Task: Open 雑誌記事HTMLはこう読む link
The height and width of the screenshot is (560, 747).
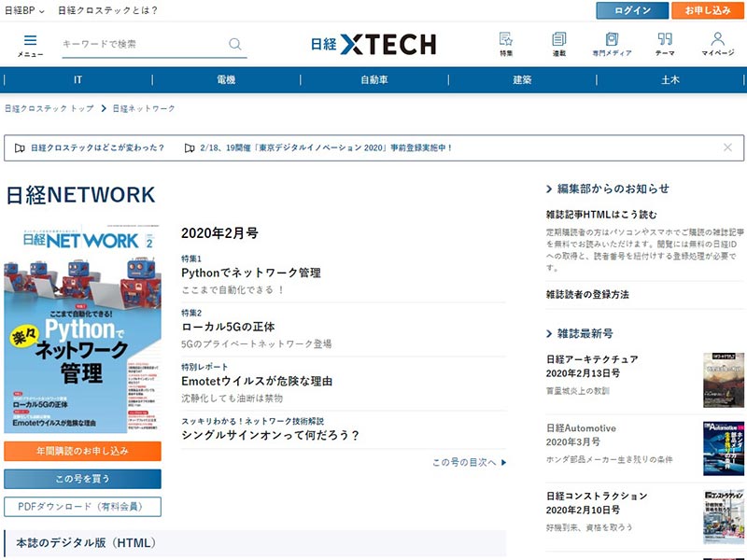Action: (x=601, y=215)
